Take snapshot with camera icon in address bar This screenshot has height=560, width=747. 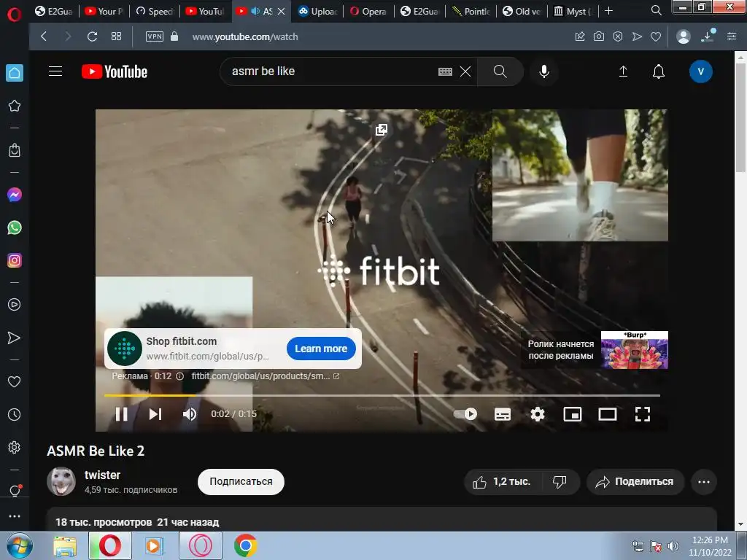pos(599,36)
